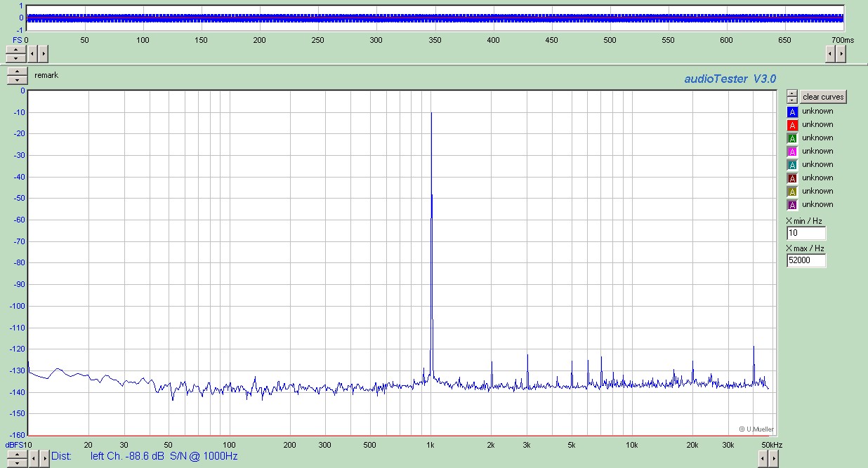Click the down arrow under the dBFS label
The width and height of the screenshot is (868, 468).
point(17,462)
